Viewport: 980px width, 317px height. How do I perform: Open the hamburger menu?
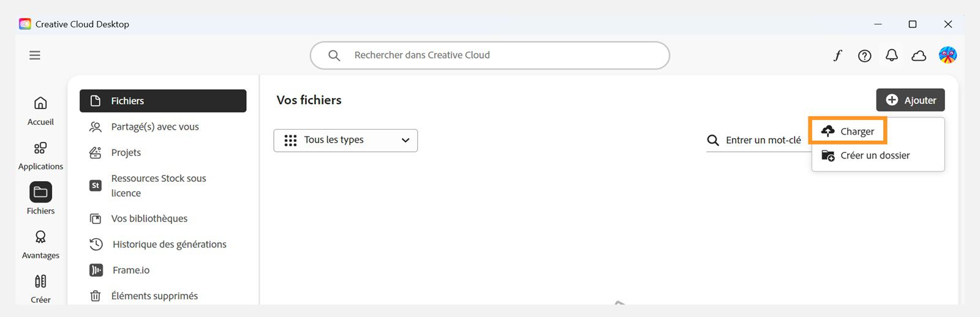35,55
